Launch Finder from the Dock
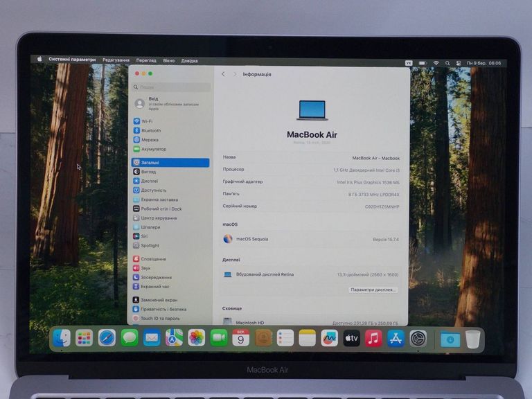This screenshot has height=399, width=532. (62, 338)
